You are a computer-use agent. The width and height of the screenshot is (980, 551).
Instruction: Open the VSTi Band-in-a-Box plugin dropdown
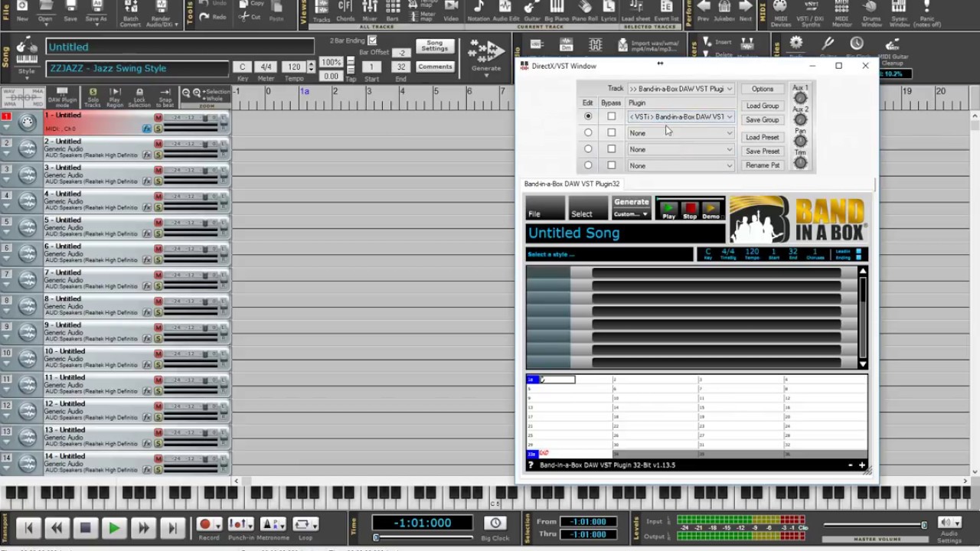click(x=681, y=117)
